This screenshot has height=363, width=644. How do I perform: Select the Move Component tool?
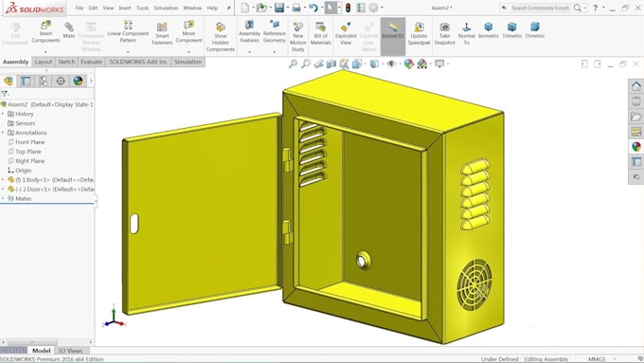tap(188, 31)
